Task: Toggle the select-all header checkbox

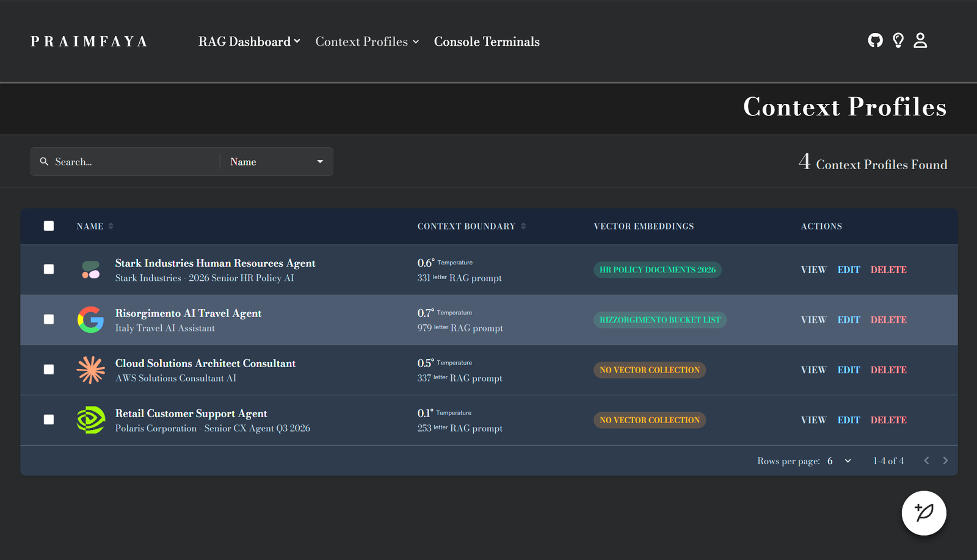Action: pyautogui.click(x=49, y=226)
